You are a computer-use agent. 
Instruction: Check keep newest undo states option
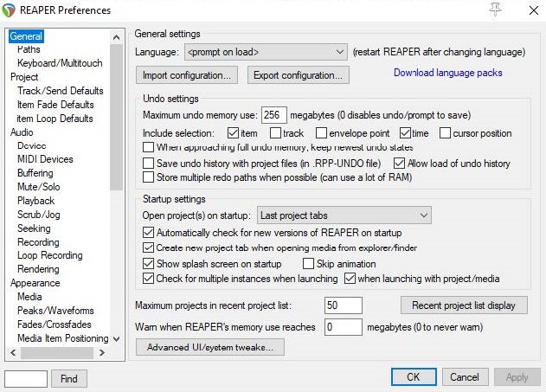point(148,147)
